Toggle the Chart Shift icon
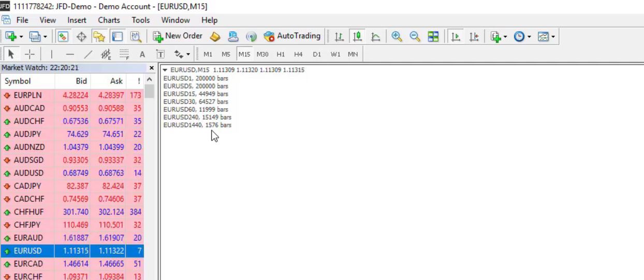 (x=474, y=36)
